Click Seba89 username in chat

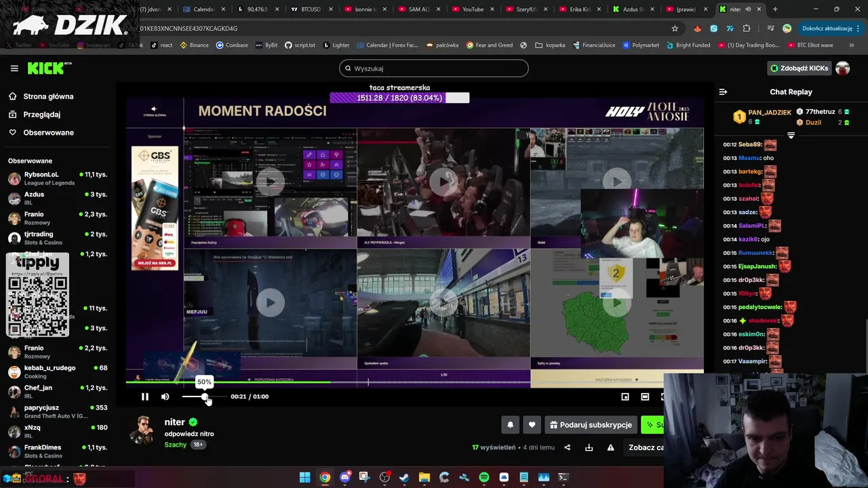749,144
